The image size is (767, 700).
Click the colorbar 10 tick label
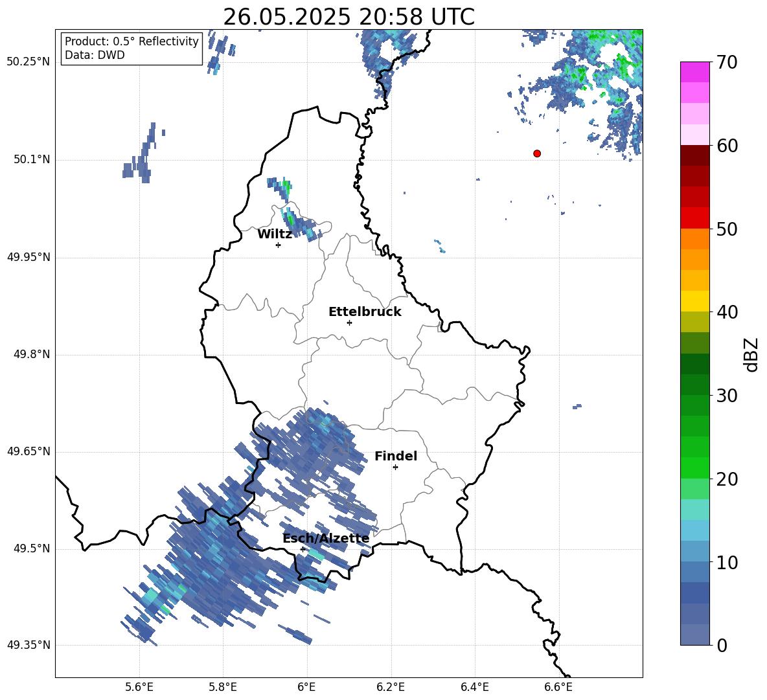[x=727, y=562]
